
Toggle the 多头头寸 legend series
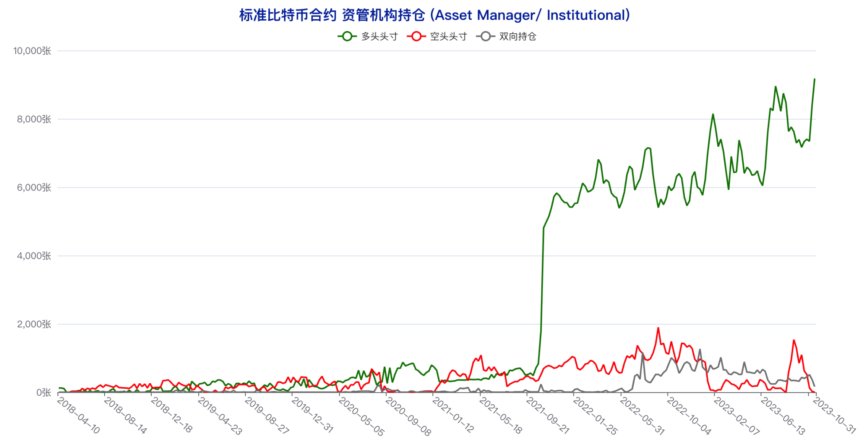pyautogui.click(x=368, y=37)
